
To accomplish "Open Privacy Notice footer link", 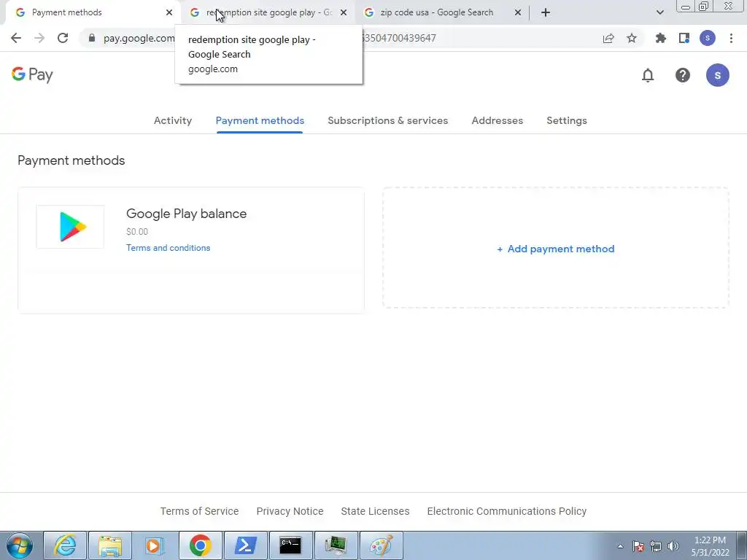I will (x=290, y=511).
